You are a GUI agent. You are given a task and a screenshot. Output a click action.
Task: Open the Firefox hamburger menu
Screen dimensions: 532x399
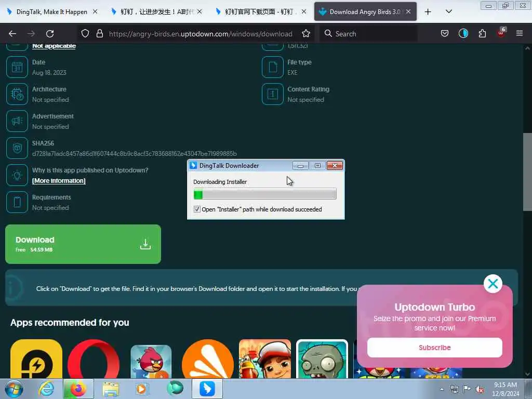(x=519, y=33)
